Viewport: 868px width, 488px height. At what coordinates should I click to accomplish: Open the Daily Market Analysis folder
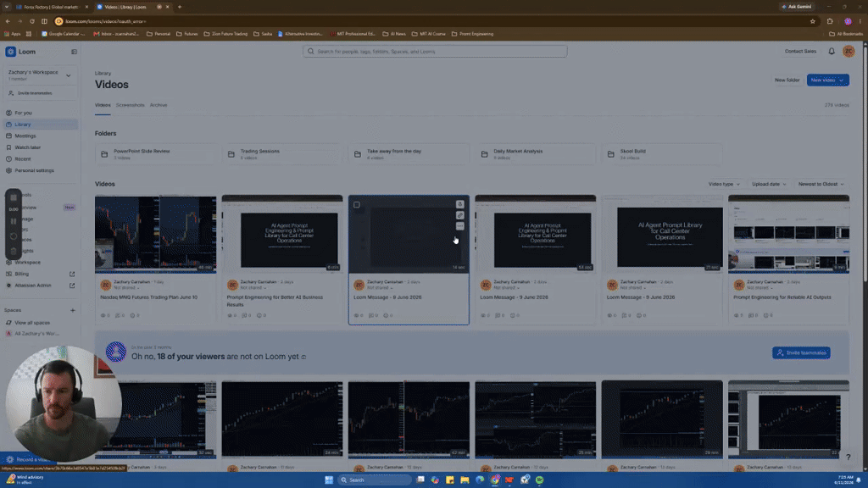tap(536, 154)
